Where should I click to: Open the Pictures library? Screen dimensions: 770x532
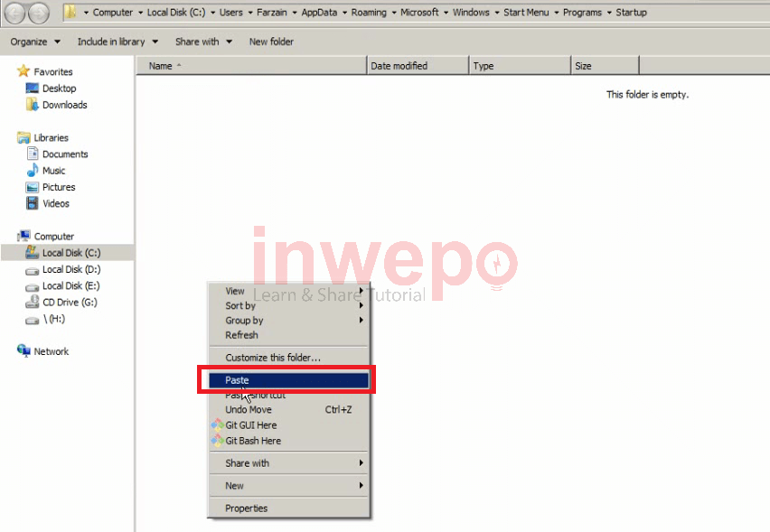(59, 187)
